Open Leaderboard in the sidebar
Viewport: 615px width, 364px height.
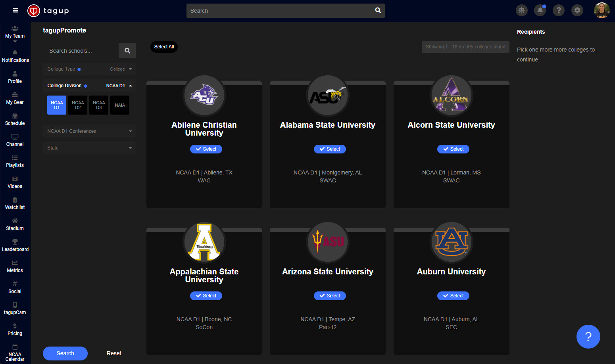pyautogui.click(x=15, y=245)
